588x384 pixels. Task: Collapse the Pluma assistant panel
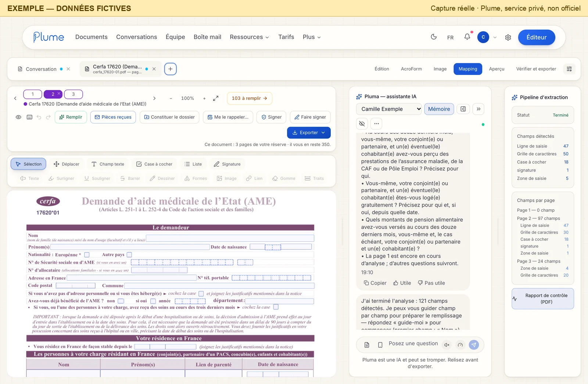(478, 109)
